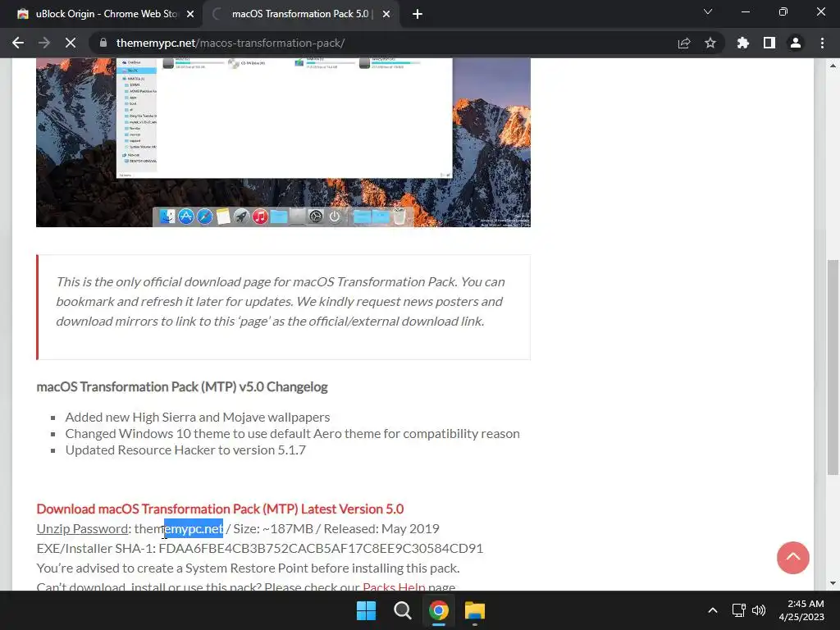The image size is (840, 630).
Task: Open the tab search dropdown arrow
Action: [708, 11]
